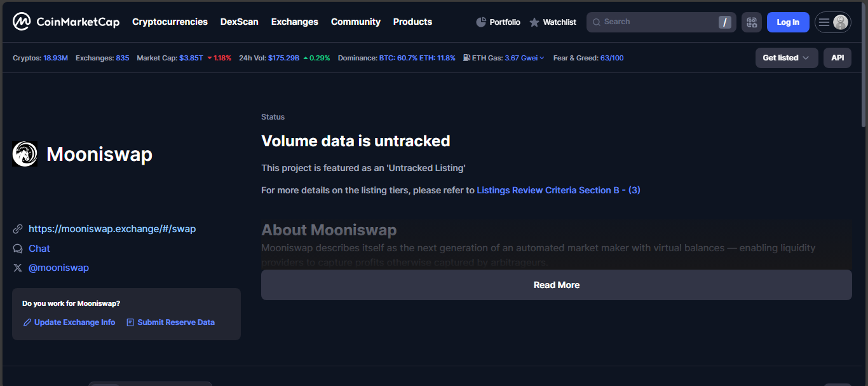Select the link chain icon beside website URL

(18, 229)
